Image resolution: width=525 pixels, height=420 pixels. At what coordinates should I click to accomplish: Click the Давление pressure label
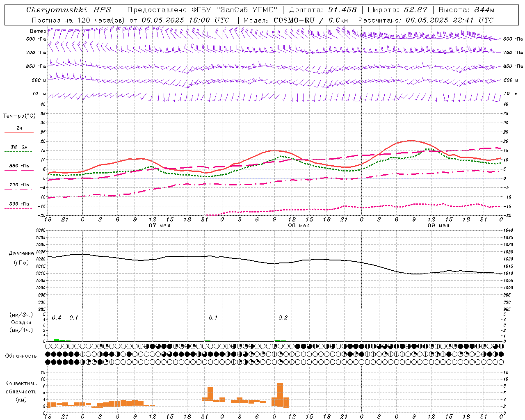tap(21, 253)
